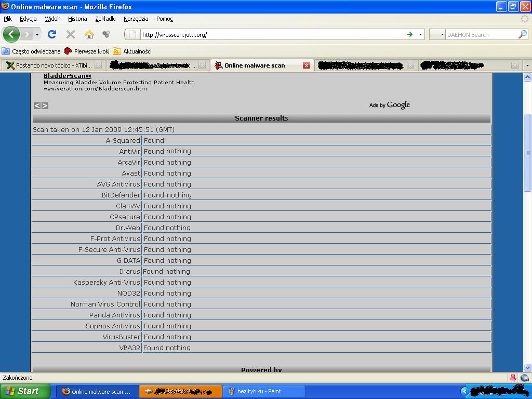Open the Pomoc menu

[165, 19]
